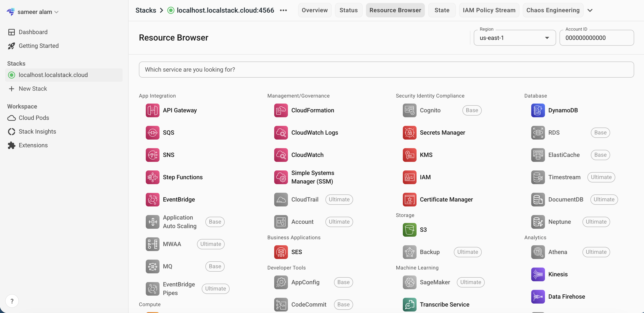Viewport: 644px width, 313px height.
Task: Open the SNS service icon
Action: tap(152, 155)
